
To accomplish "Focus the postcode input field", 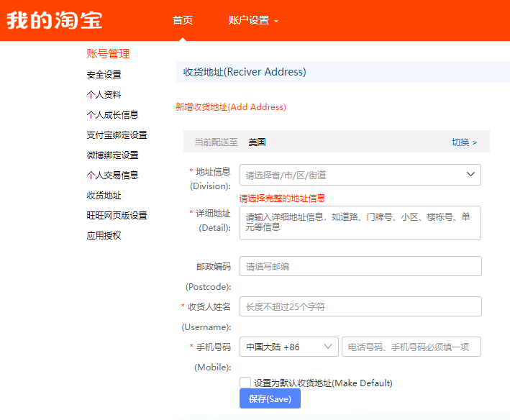I will pyautogui.click(x=360, y=266).
